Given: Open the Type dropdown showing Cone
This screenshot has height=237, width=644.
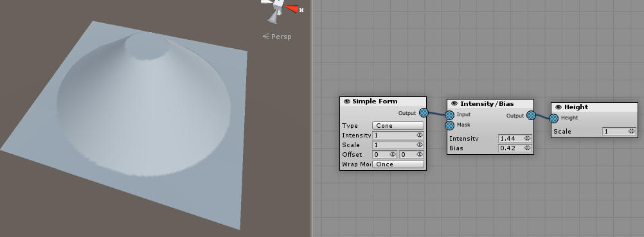Looking at the screenshot, I should [398, 126].
